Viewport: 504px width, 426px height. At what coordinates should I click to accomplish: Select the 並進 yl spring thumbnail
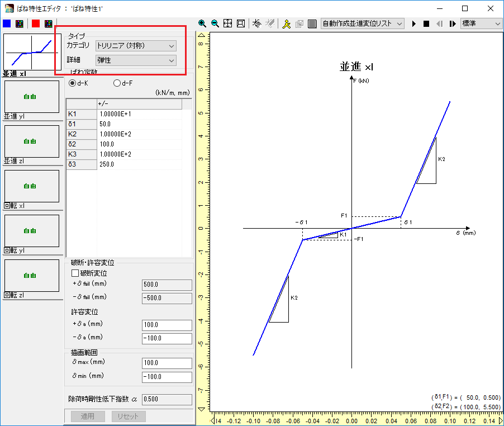tap(32, 97)
